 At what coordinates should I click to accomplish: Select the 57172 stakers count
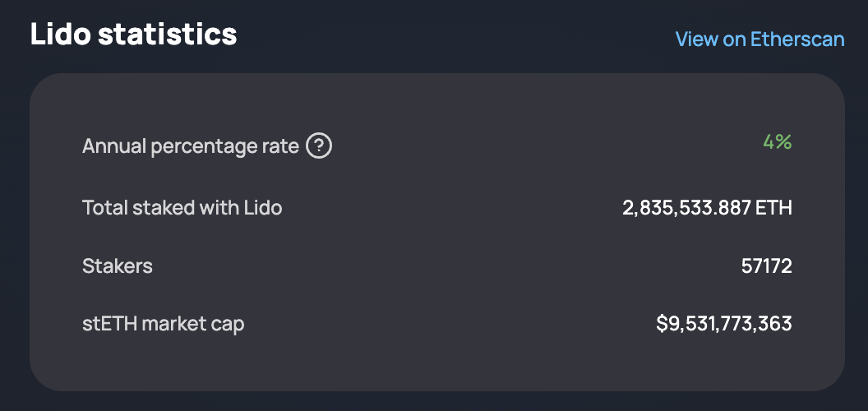767,266
